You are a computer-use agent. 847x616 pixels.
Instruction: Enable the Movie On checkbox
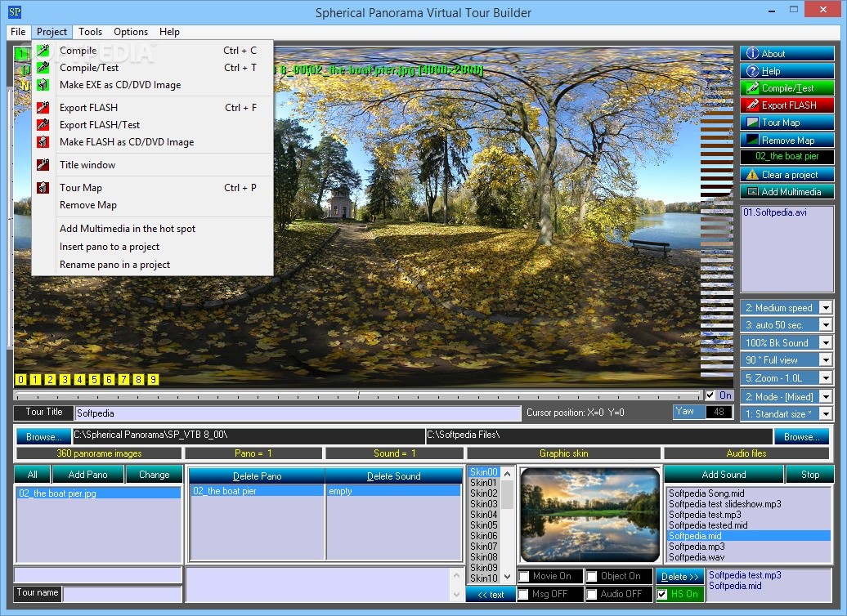click(524, 576)
